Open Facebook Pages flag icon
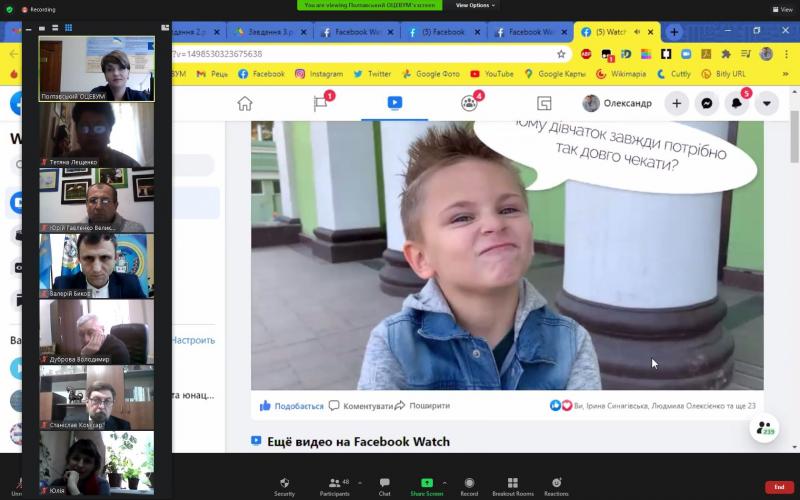800x500 pixels. [321, 104]
